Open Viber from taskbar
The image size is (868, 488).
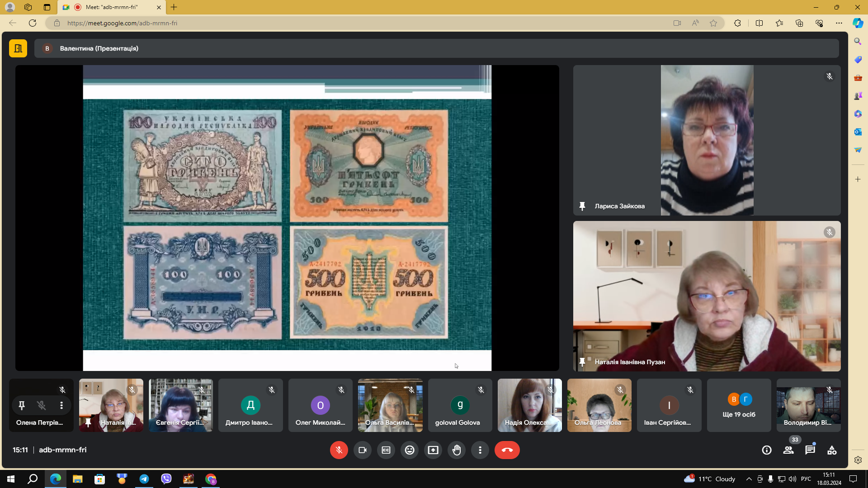pyautogui.click(x=166, y=479)
